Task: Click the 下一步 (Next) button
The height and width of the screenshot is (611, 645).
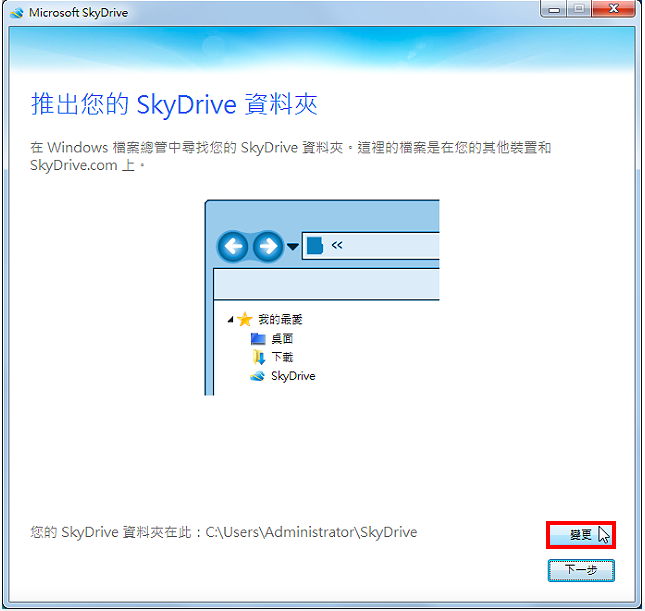Action: (x=581, y=570)
